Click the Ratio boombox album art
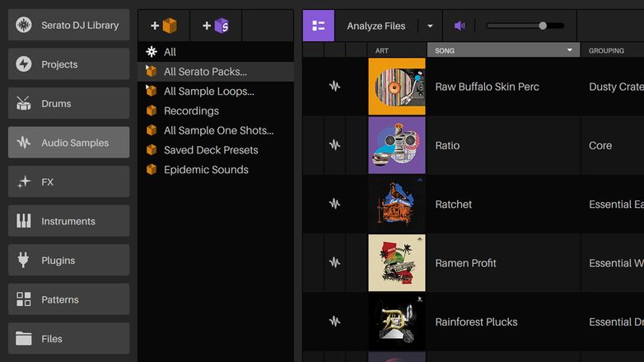The image size is (644, 362). tap(397, 145)
